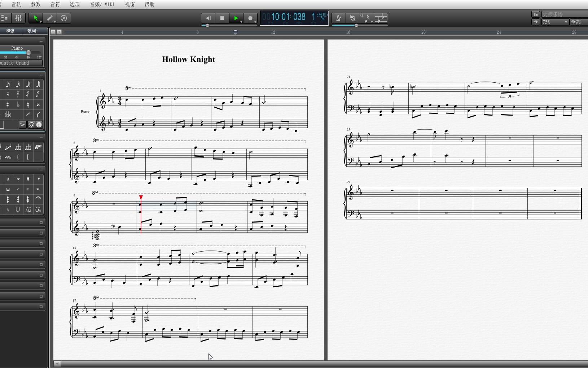
Task: Adjust the Piano volume slider
Action: click(x=28, y=53)
